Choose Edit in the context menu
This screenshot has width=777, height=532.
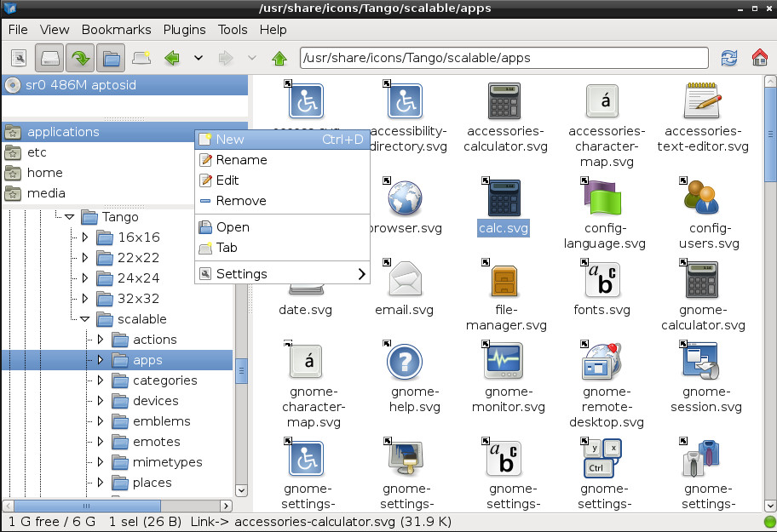(x=283, y=180)
